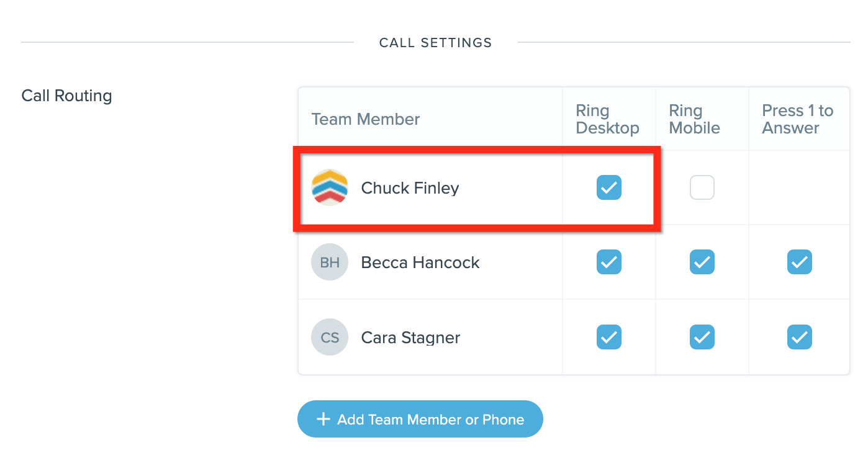
Task: Uncheck Ring Desktop for Cara Stagner
Action: [609, 338]
